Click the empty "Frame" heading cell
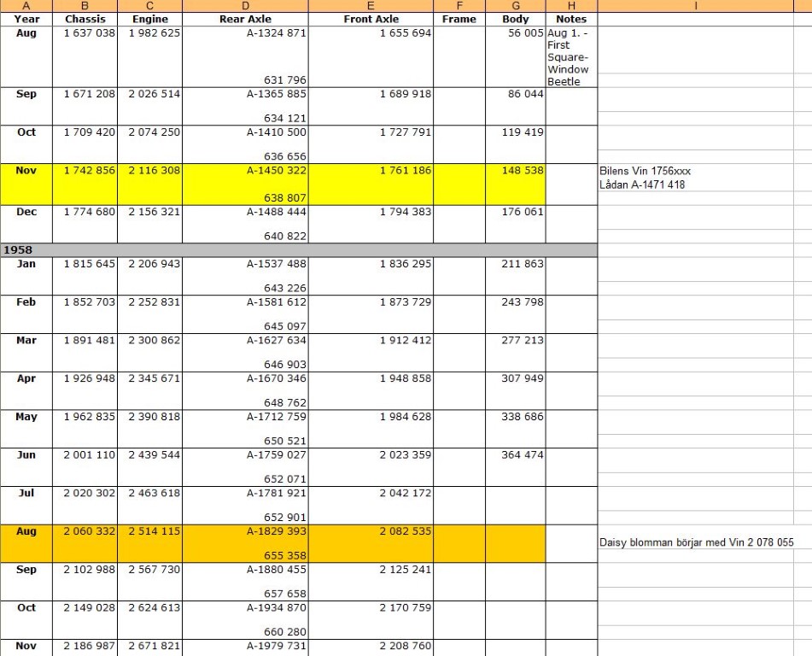This screenshot has height=656, width=812. (459, 19)
